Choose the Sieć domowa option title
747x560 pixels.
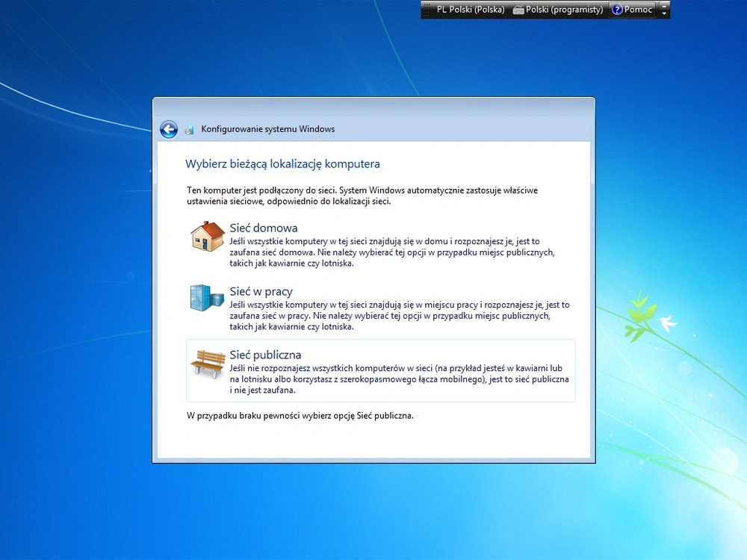(x=264, y=228)
